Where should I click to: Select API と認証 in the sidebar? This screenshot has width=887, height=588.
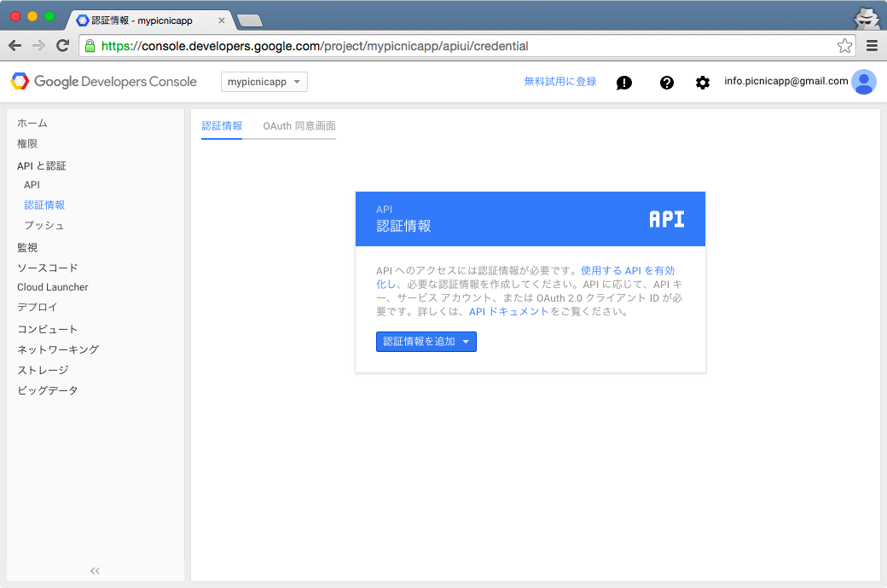point(41,165)
